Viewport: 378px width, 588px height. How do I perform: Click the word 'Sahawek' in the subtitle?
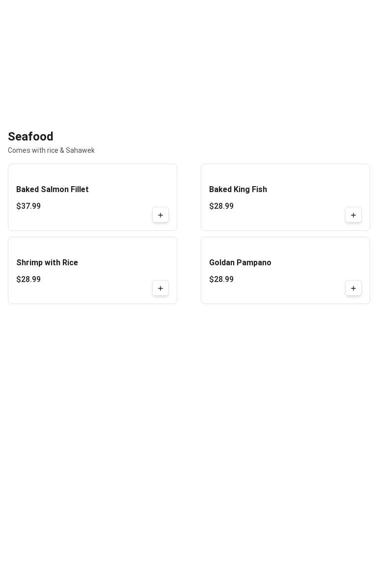point(80,150)
